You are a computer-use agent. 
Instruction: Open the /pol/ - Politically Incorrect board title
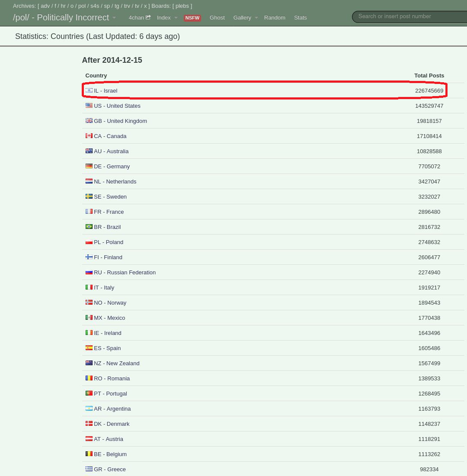61,18
